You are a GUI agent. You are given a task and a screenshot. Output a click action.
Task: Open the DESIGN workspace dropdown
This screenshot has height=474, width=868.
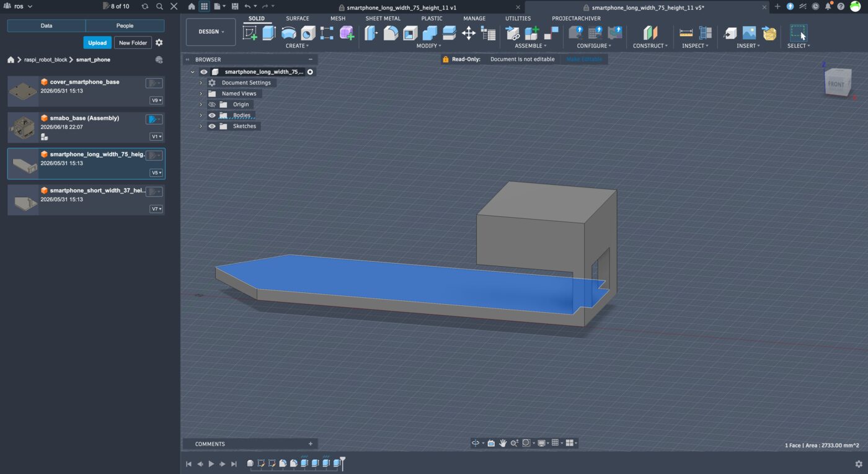[211, 32]
